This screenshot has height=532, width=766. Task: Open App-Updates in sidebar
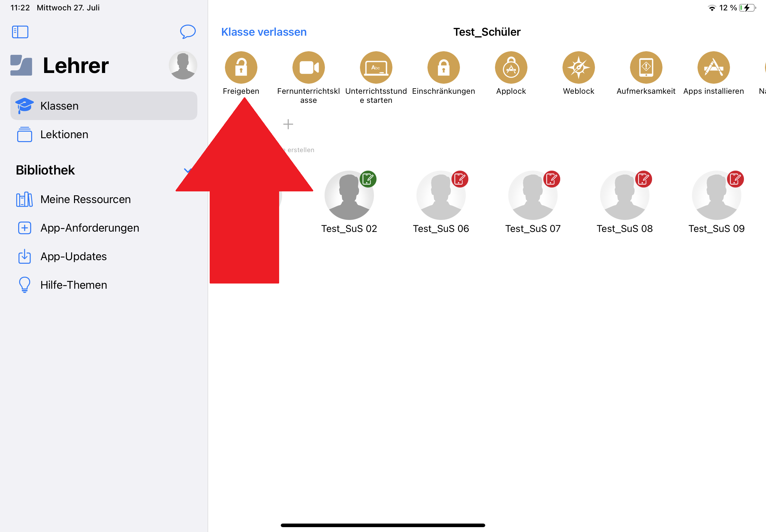pyautogui.click(x=104, y=256)
